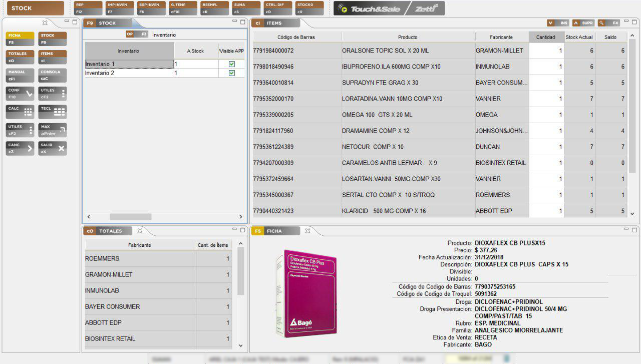Click the CANC cZ cancel button

(21, 148)
